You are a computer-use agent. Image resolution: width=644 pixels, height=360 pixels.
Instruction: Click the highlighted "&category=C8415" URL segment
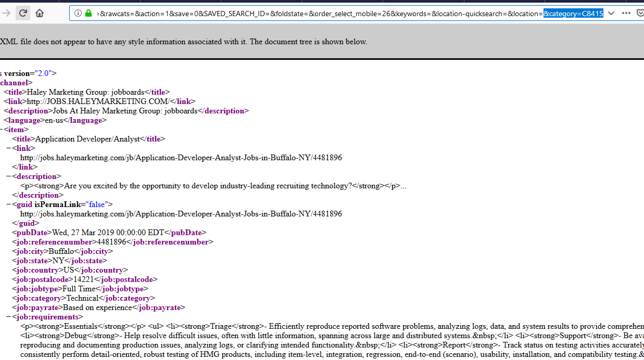pos(574,14)
